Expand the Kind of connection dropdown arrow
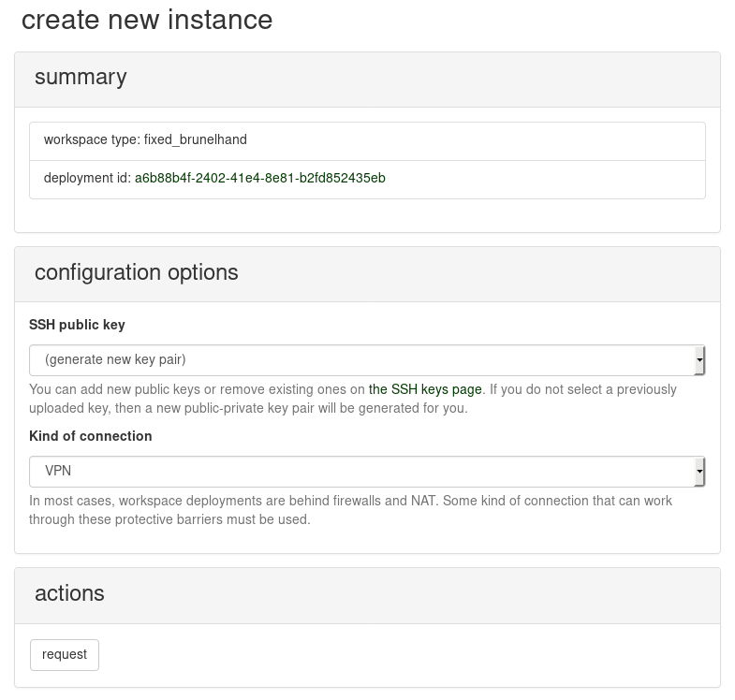 tap(699, 472)
